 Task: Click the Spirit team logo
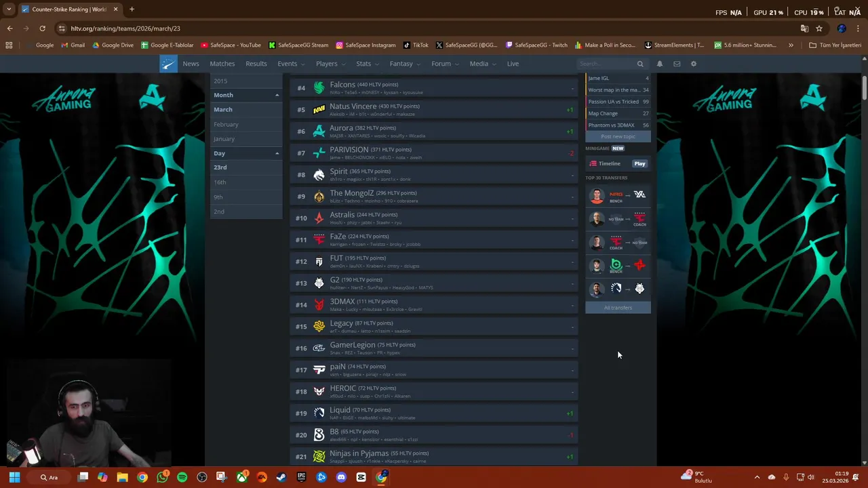click(319, 175)
